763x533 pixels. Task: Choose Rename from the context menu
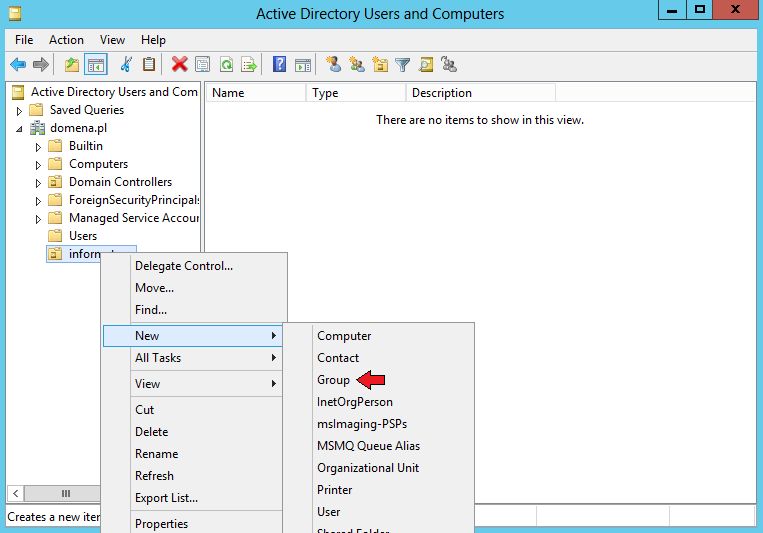(x=157, y=454)
